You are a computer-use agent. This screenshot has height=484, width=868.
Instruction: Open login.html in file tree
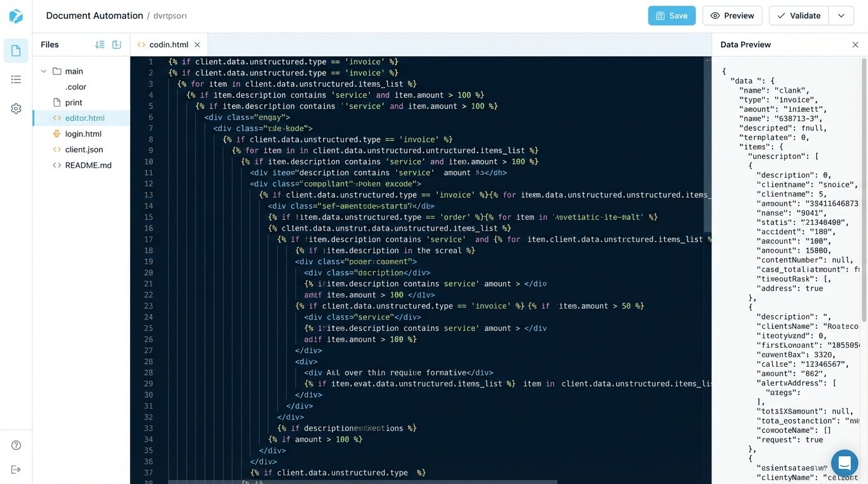tap(83, 134)
